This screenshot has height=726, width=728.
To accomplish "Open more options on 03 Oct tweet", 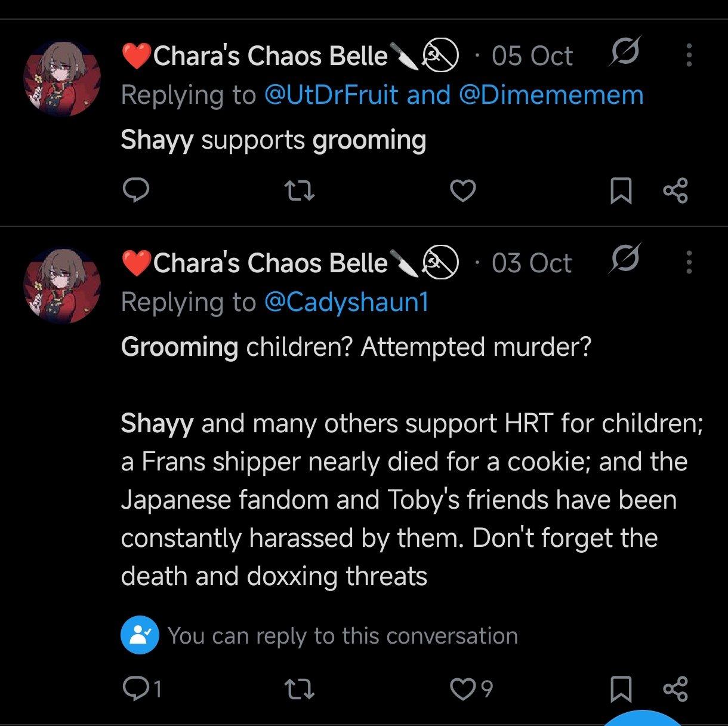I will click(689, 262).
